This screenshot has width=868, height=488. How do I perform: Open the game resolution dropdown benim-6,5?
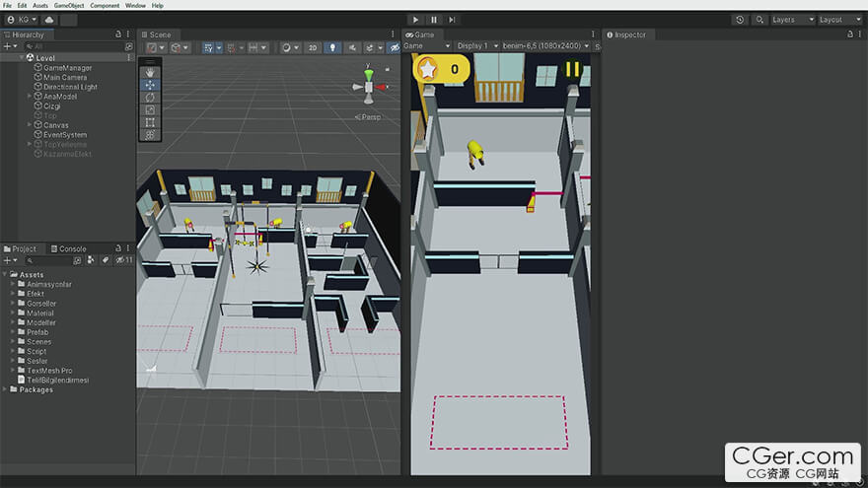coord(545,46)
